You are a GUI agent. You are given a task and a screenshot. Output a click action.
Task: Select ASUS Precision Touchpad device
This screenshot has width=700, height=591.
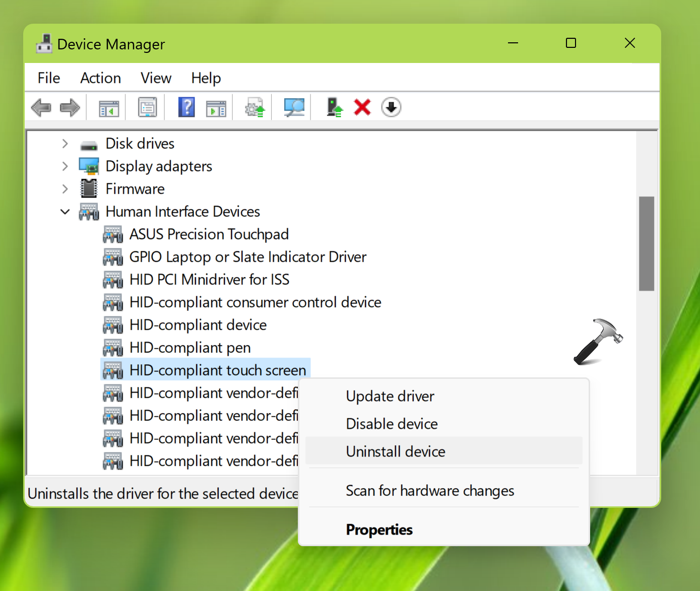(x=209, y=234)
